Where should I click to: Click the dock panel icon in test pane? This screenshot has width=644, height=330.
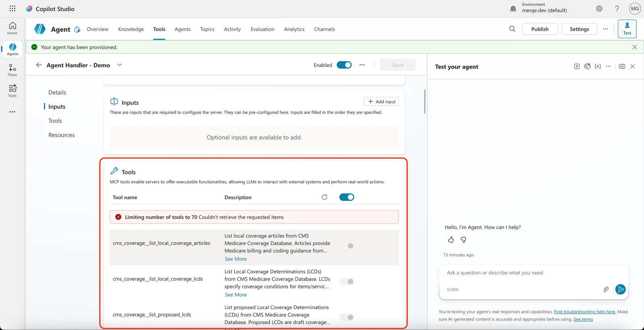(622, 66)
